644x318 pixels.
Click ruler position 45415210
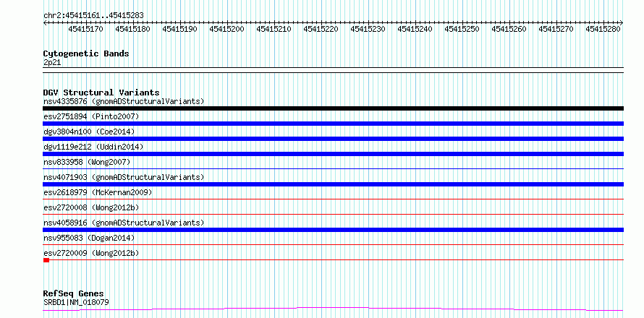click(x=274, y=29)
